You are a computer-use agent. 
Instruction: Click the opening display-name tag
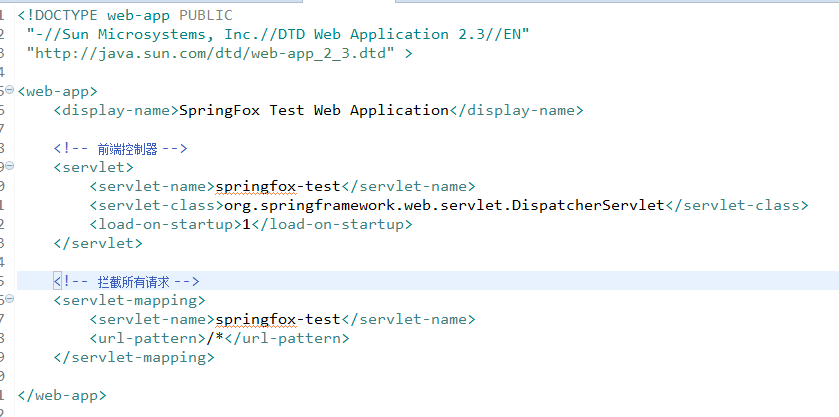pyautogui.click(x=116, y=110)
